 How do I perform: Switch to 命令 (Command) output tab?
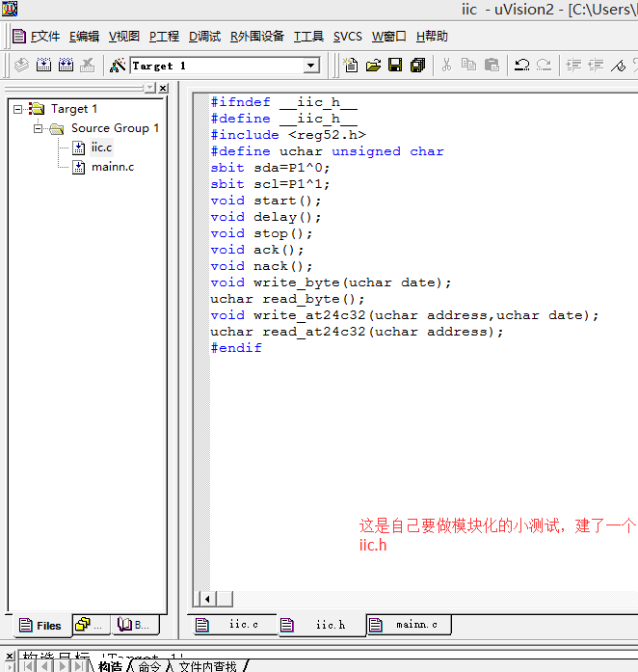[149, 666]
